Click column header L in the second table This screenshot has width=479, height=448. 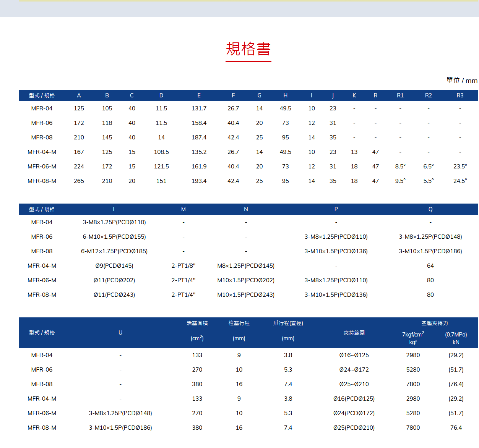point(114,209)
